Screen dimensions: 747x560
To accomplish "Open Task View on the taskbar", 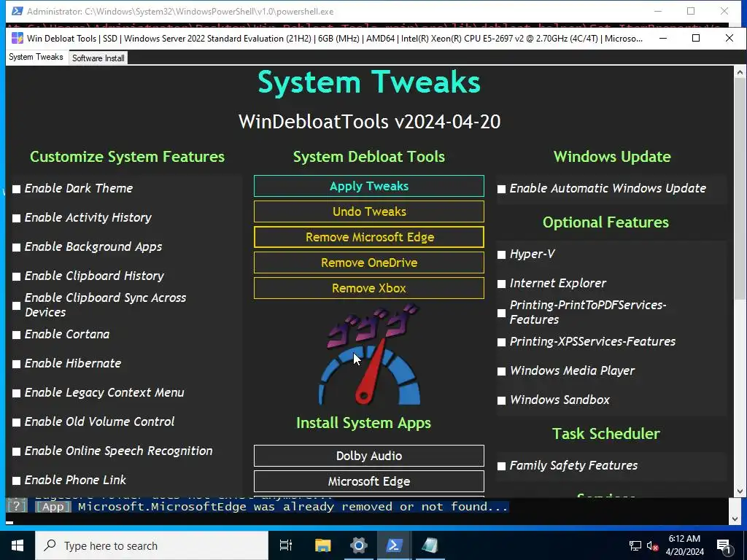I will click(286, 545).
